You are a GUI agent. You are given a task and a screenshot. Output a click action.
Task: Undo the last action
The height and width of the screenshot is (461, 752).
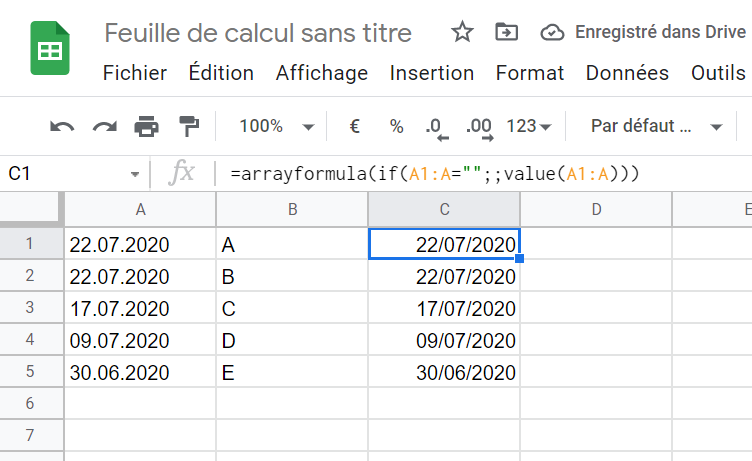62,127
